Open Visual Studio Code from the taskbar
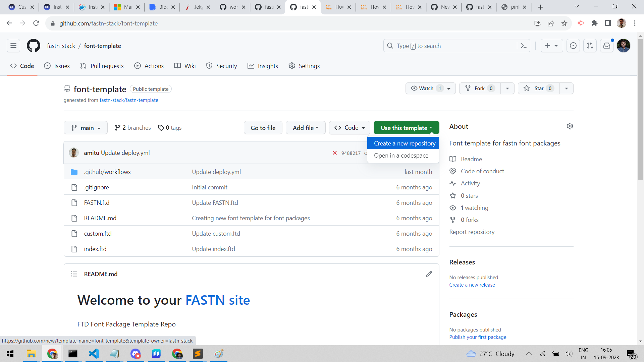644x362 pixels. pos(94,354)
